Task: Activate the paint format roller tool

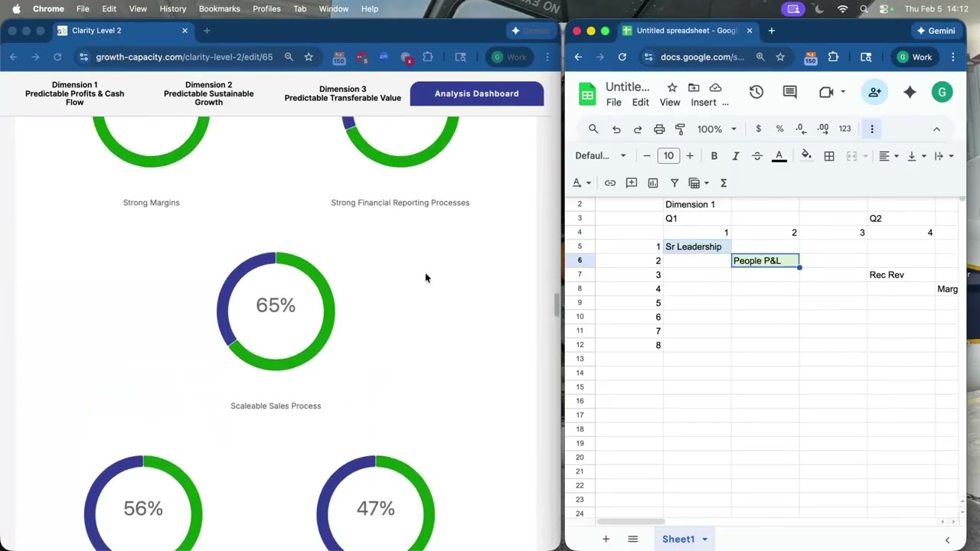Action: tap(681, 129)
